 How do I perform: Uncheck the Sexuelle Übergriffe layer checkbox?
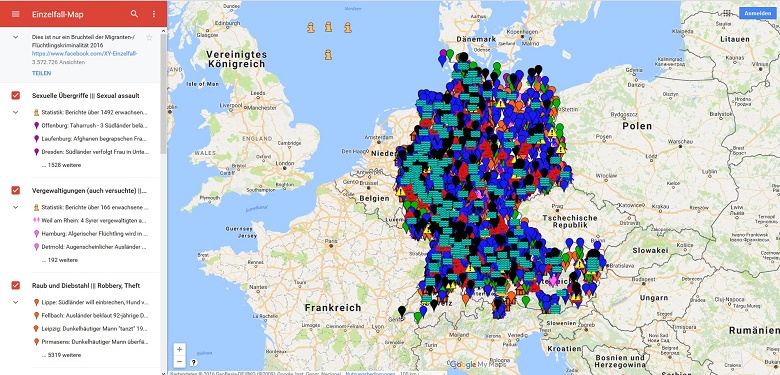pos(15,95)
